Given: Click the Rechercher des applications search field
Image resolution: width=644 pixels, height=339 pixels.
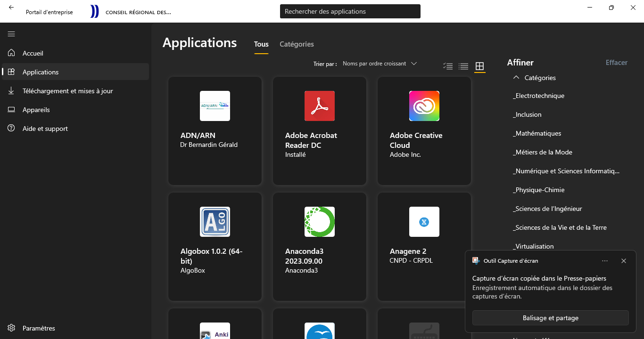Looking at the screenshot, I should [x=350, y=11].
